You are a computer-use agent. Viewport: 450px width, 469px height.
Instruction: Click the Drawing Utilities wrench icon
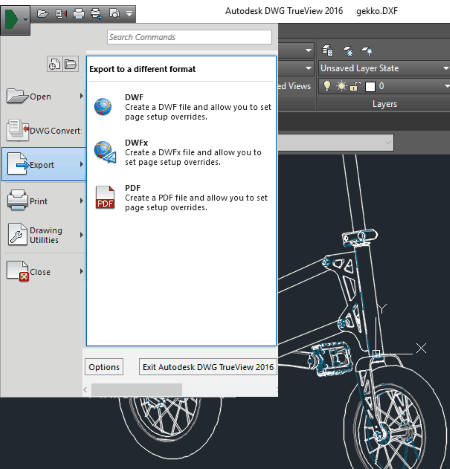[17, 234]
